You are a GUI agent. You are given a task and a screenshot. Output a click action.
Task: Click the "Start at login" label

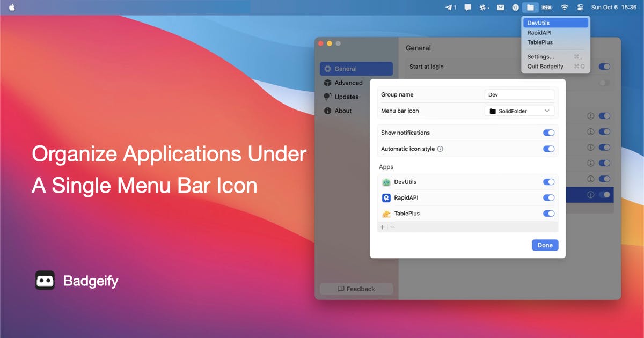tap(426, 67)
